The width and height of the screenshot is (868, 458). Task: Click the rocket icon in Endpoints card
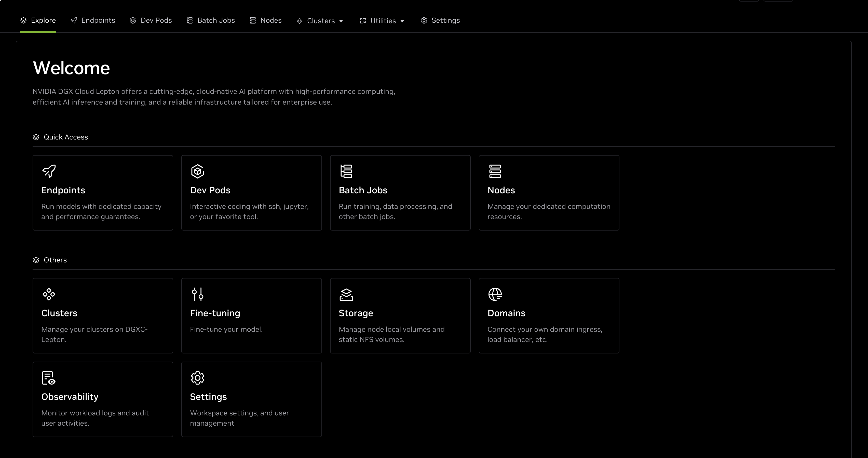pyautogui.click(x=49, y=171)
